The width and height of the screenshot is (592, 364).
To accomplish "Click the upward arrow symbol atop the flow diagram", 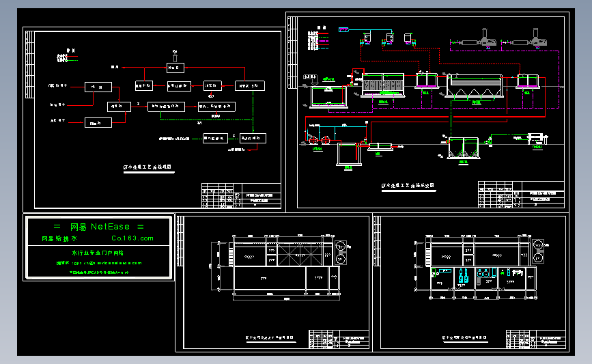I will point(175,57).
